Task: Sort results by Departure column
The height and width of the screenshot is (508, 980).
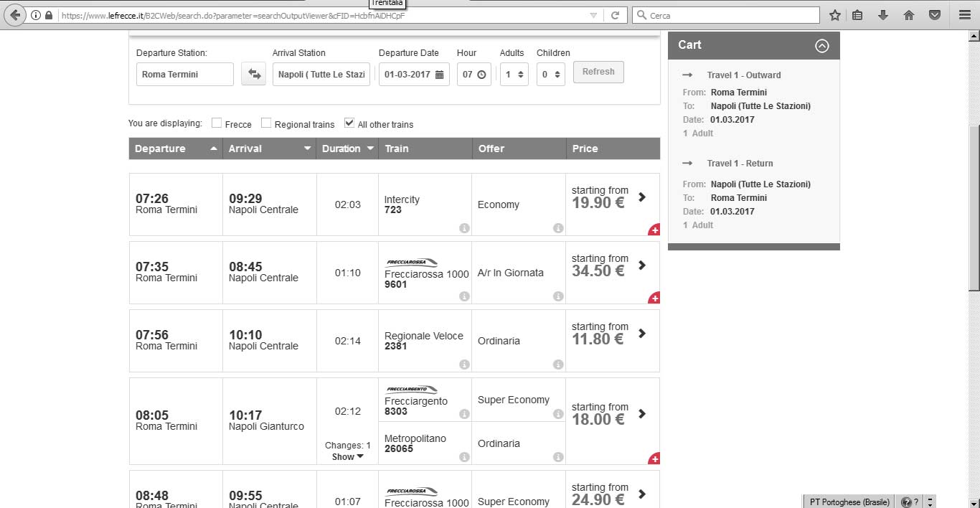Action: [176, 149]
